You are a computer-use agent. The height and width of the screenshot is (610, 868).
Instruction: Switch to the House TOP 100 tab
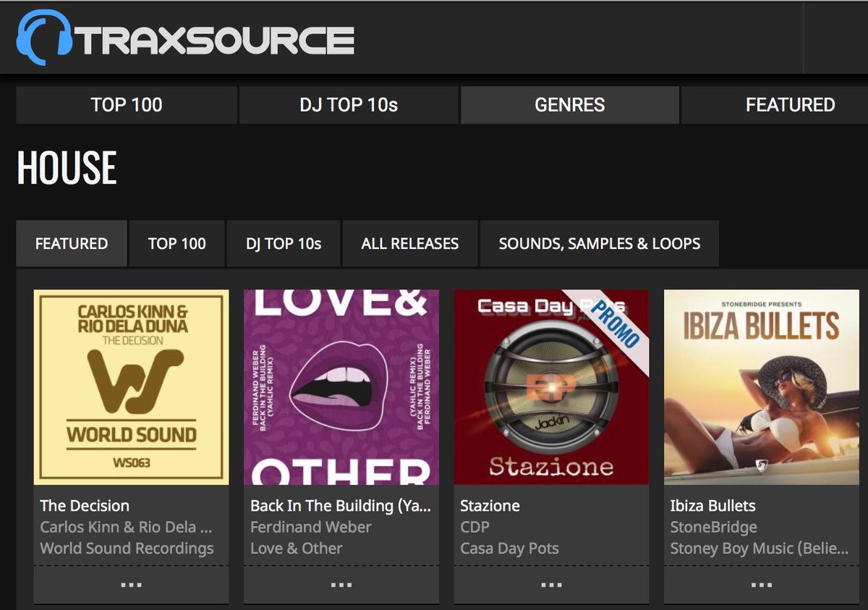coord(177,244)
